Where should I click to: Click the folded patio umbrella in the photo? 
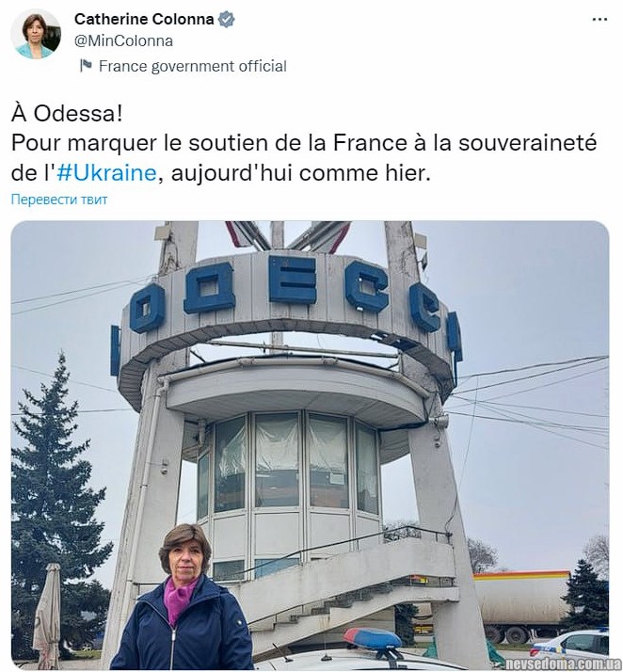(x=48, y=615)
